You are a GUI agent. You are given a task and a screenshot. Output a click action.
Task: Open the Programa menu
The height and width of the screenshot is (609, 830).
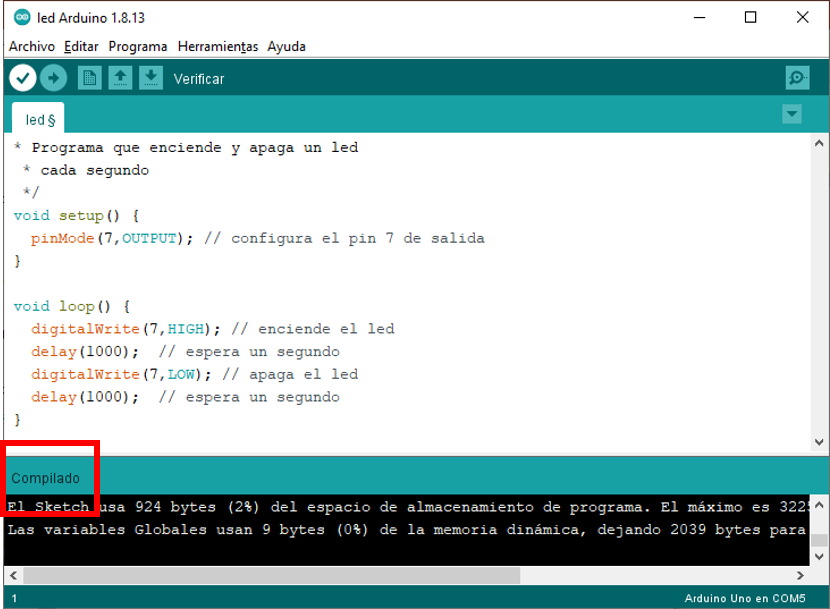[x=138, y=46]
